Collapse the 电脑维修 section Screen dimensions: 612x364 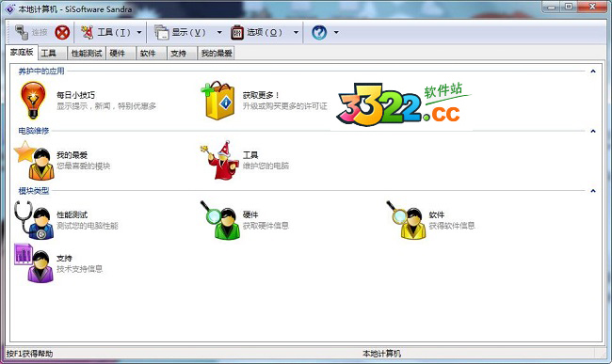593,132
